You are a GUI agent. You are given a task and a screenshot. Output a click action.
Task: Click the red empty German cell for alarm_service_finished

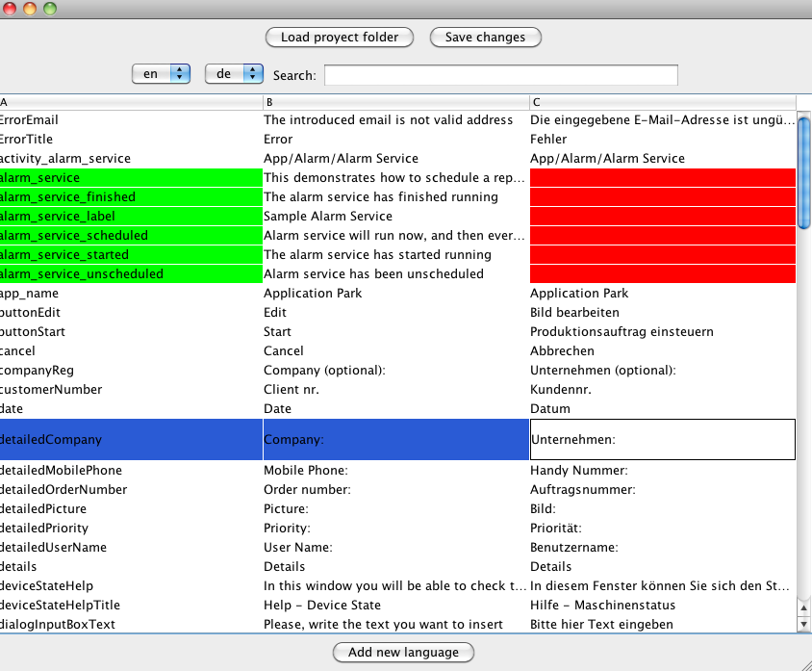click(662, 196)
